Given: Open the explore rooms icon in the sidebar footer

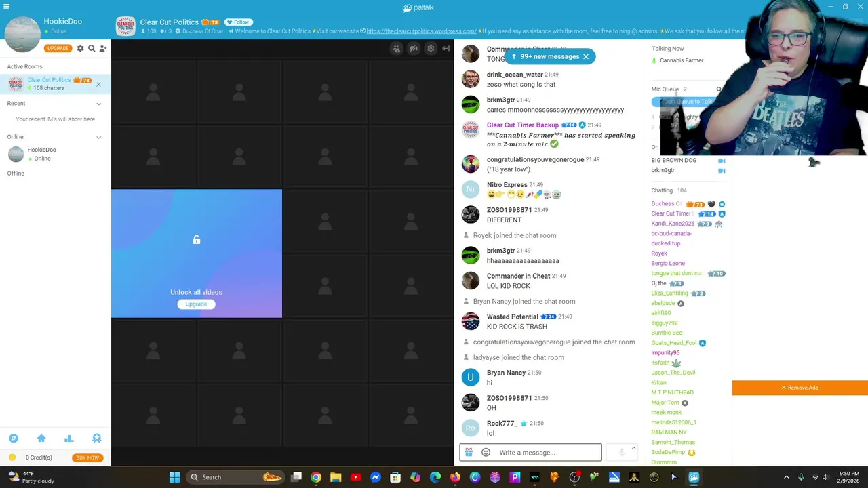Looking at the screenshot, I should click(x=14, y=439).
